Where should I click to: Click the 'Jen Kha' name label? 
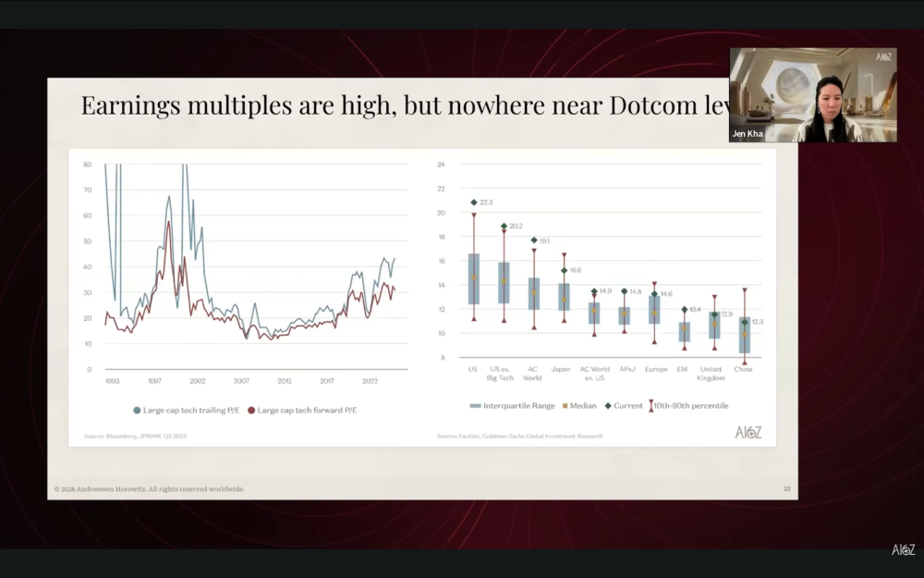coord(748,134)
